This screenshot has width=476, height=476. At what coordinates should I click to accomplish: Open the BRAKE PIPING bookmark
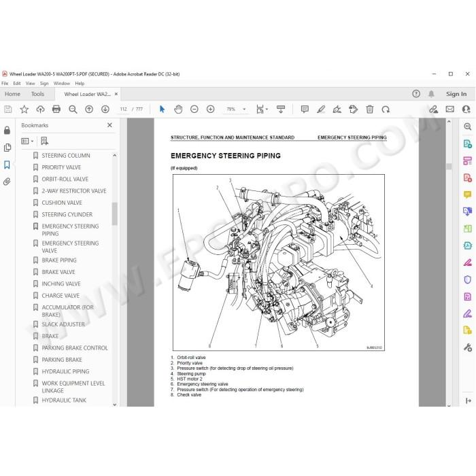point(59,260)
